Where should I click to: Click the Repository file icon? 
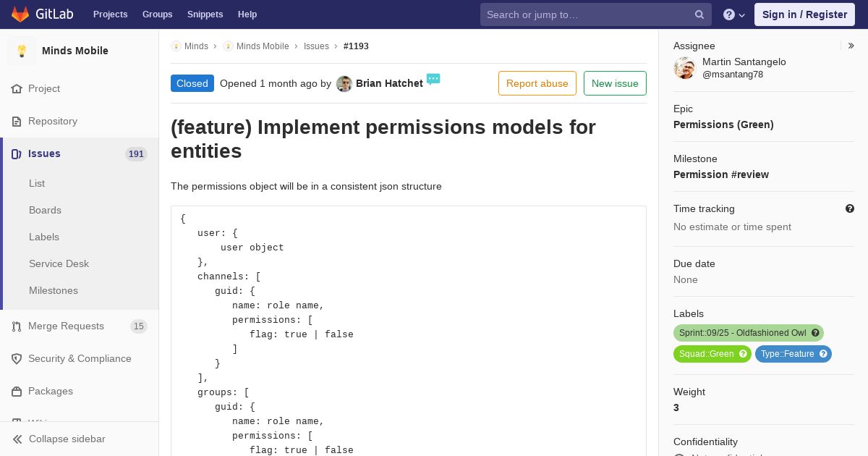[x=17, y=122]
